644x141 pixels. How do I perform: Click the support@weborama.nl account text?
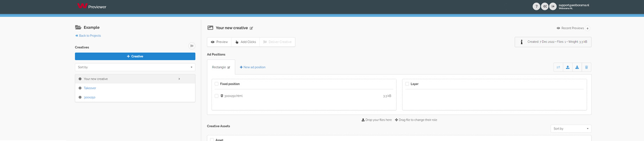574,5
